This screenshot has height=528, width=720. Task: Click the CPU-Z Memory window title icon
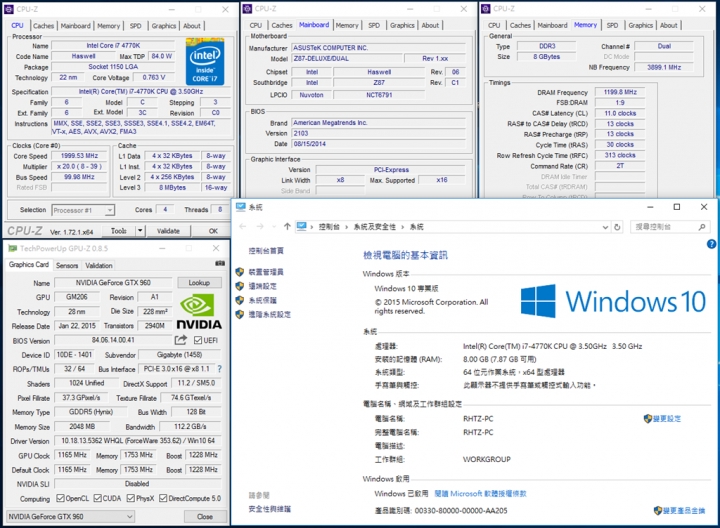point(486,9)
